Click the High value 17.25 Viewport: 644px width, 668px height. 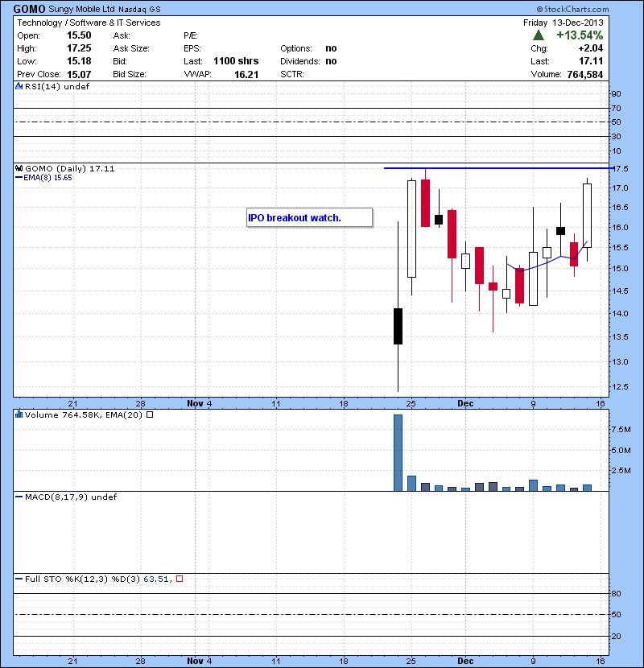tap(79, 48)
